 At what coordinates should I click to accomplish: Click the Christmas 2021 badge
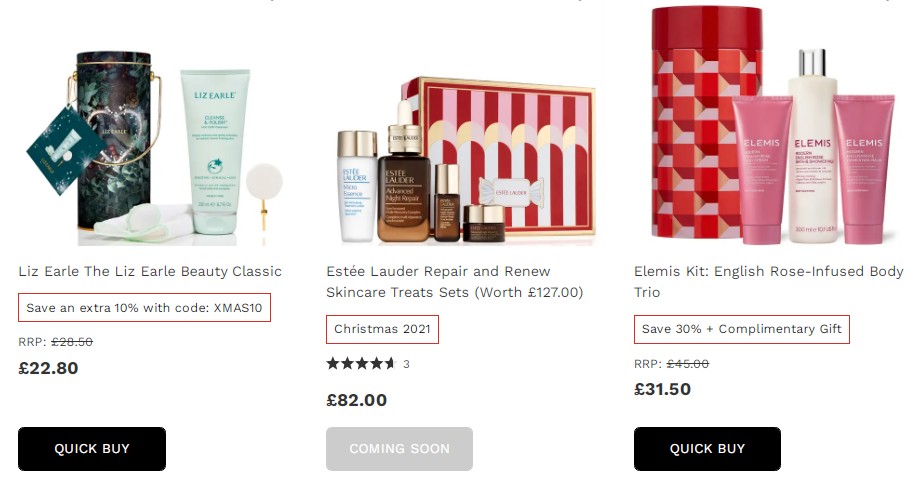click(x=382, y=329)
